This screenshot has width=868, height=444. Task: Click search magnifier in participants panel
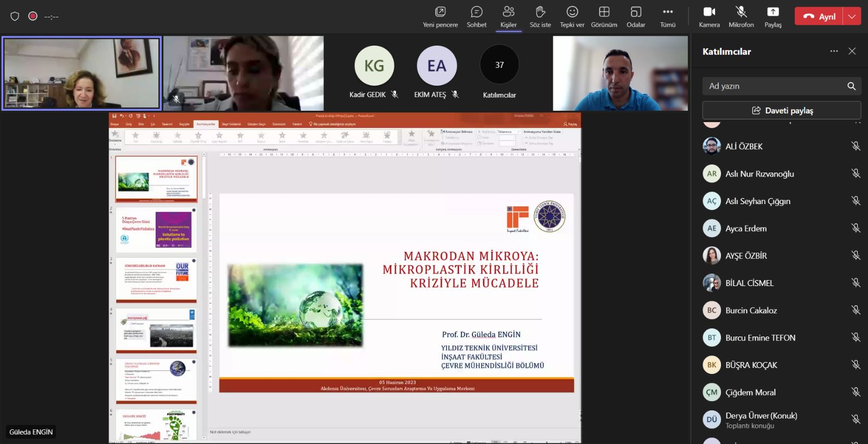click(x=851, y=86)
